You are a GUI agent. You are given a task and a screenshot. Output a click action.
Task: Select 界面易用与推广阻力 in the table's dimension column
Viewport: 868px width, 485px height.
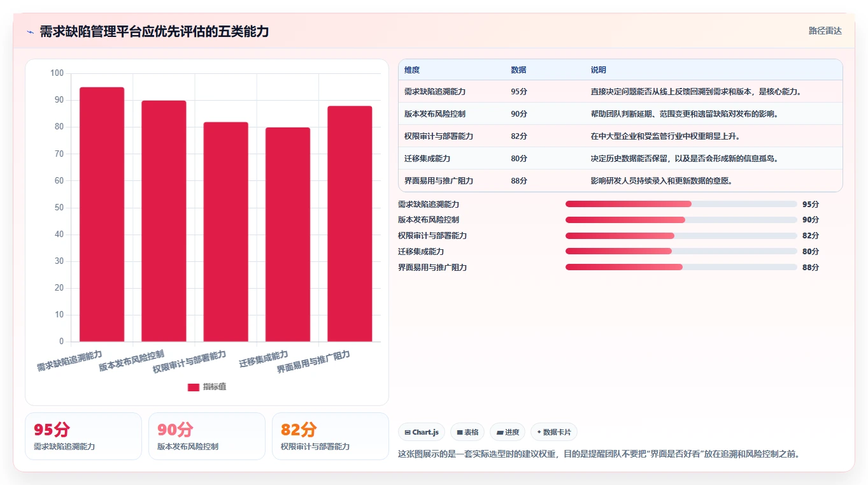coord(439,181)
